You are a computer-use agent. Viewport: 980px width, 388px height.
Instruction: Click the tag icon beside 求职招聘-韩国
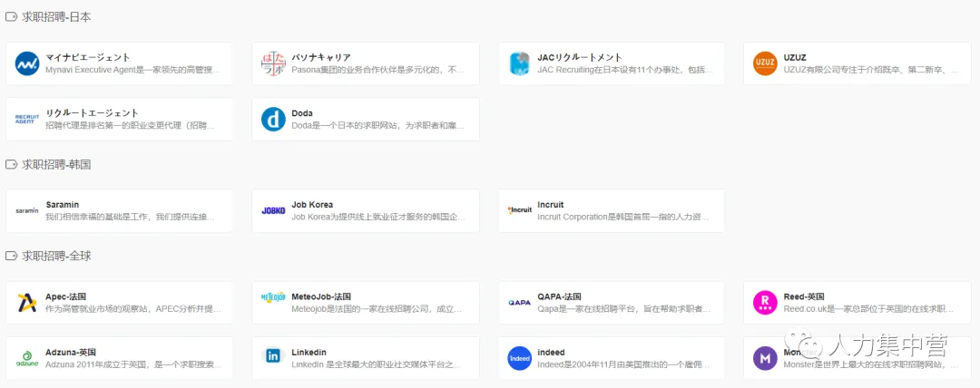(11, 164)
